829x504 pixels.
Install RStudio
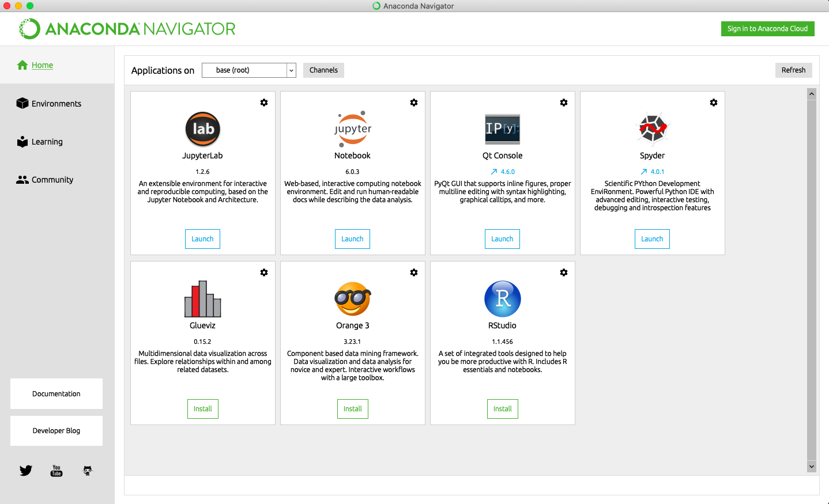(x=503, y=409)
